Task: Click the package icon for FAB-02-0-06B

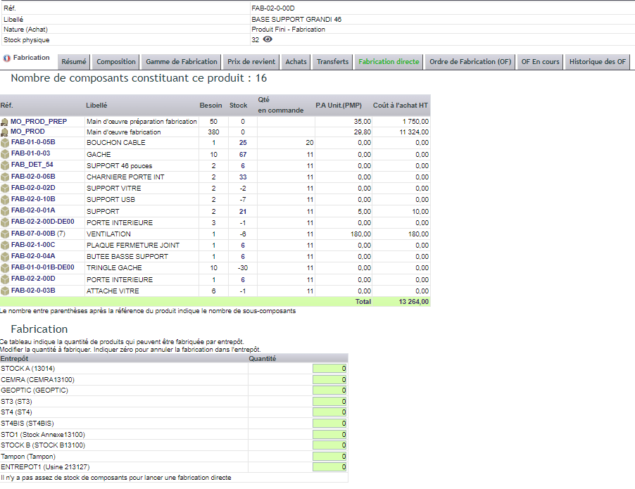Action: [x=4, y=177]
